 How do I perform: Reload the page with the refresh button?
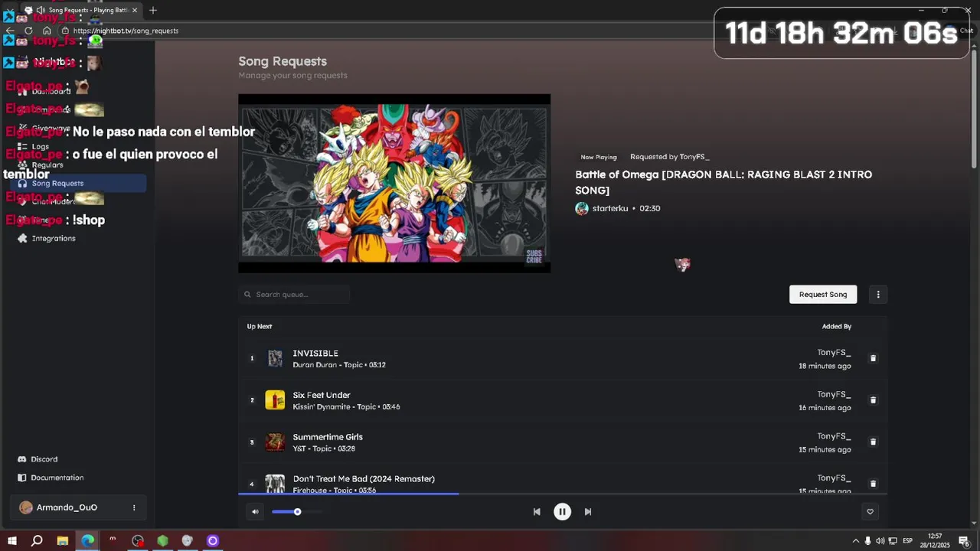(28, 31)
